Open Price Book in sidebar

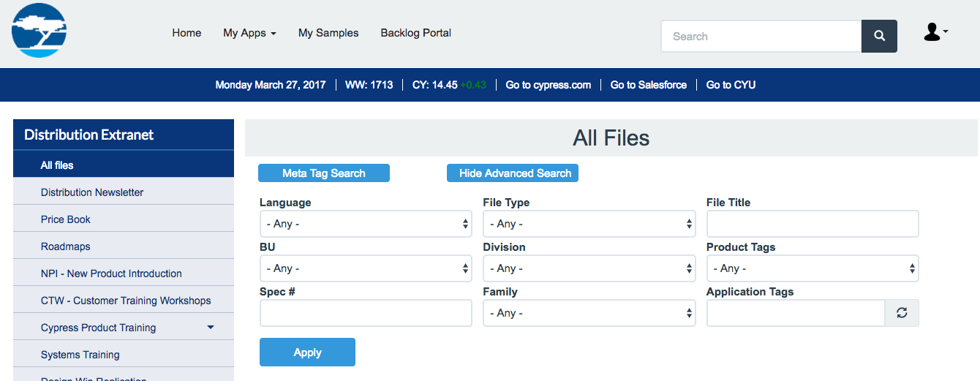point(124,219)
